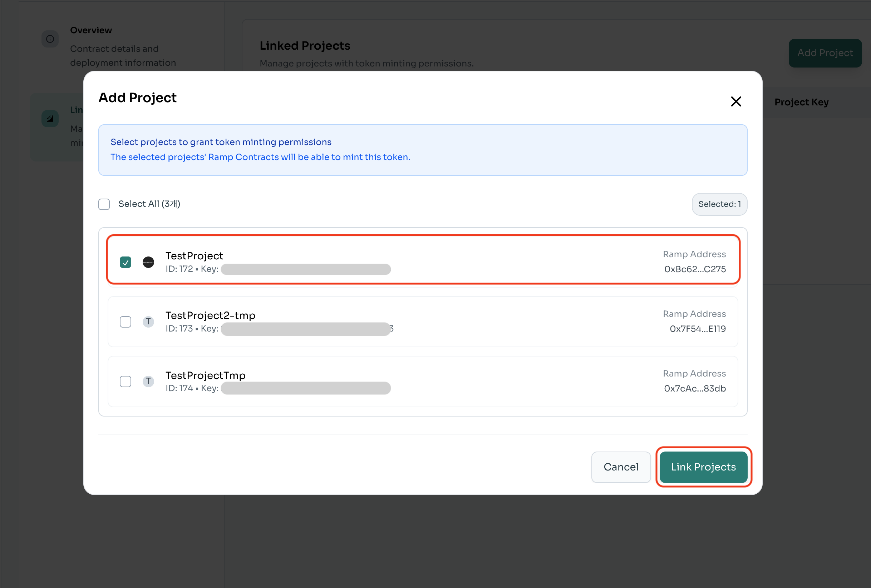Screen dimensions: 871x588
Task: Click the TestProjectTmp T avatar icon
Action: (148, 381)
